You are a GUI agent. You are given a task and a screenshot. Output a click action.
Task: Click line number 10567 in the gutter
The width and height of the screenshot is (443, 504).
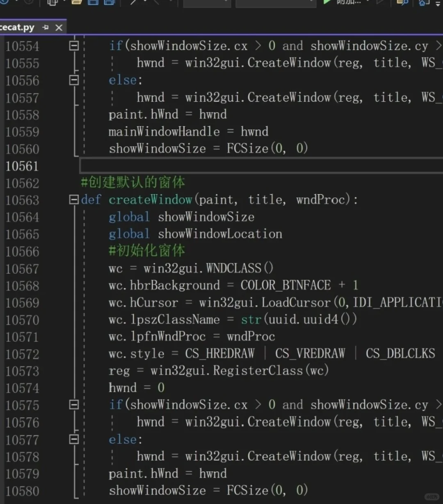[x=23, y=269]
